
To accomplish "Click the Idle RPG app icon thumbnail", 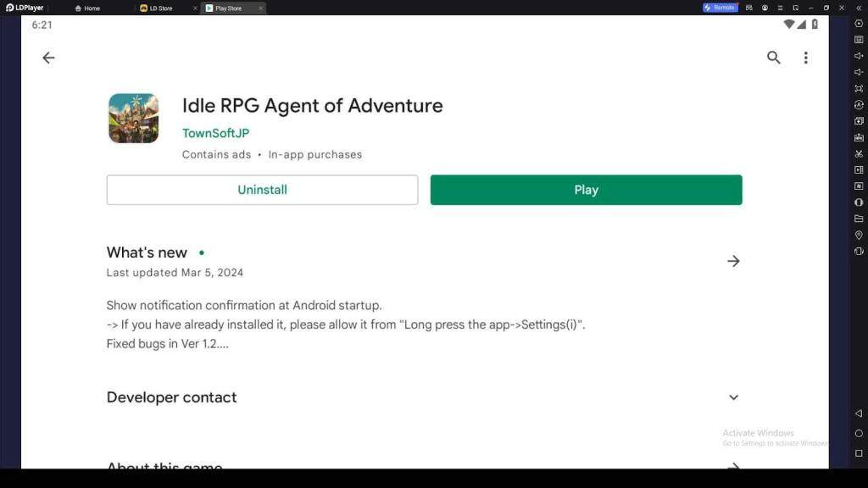I will (x=133, y=118).
